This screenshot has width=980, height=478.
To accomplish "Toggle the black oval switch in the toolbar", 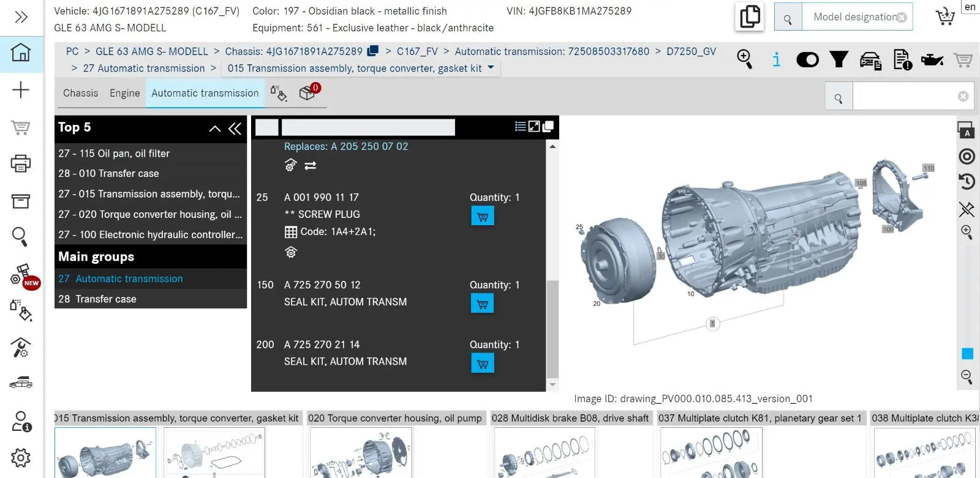I will [807, 59].
